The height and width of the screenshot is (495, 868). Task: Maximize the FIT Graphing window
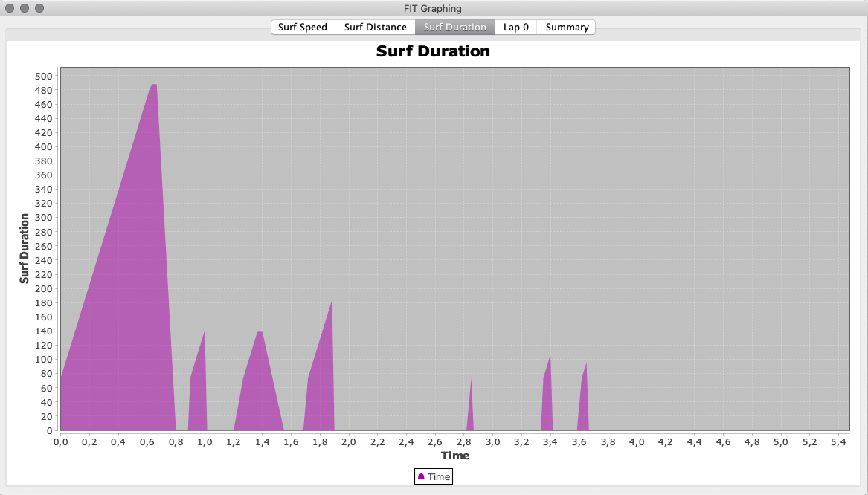[39, 8]
